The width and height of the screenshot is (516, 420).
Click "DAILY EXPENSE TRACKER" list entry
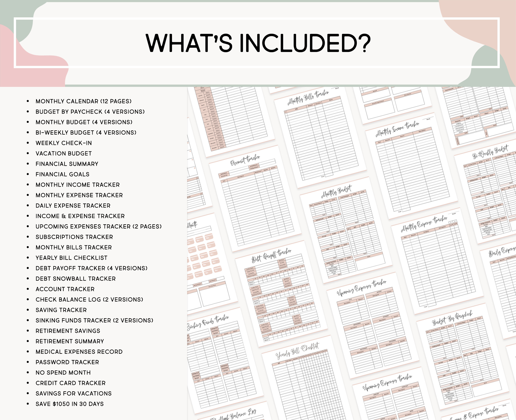73,206
